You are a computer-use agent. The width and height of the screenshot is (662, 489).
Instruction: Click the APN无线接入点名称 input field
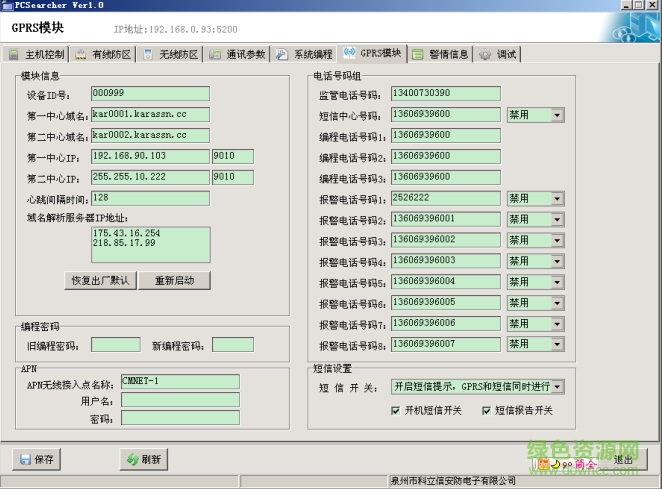click(x=180, y=382)
